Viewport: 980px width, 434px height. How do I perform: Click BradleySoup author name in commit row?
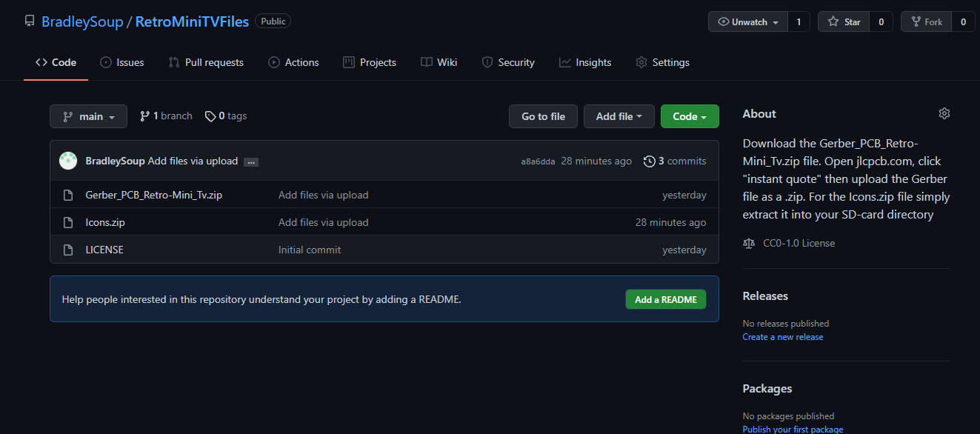116,161
